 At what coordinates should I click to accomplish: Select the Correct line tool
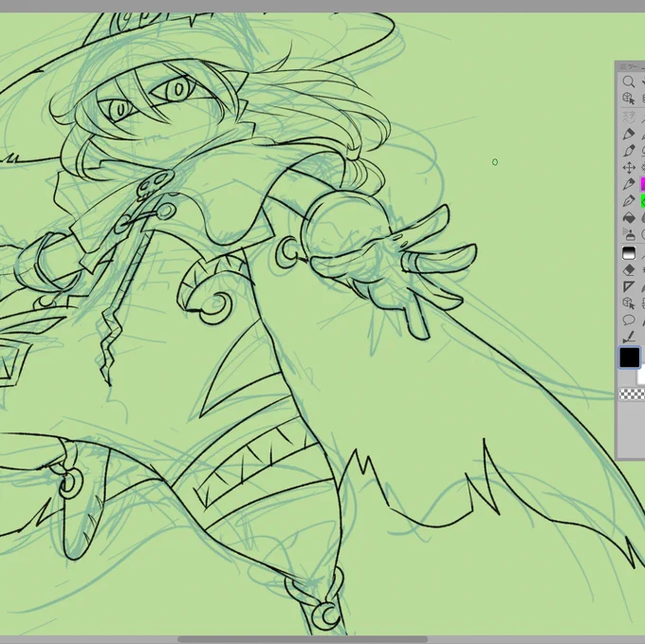point(628,337)
